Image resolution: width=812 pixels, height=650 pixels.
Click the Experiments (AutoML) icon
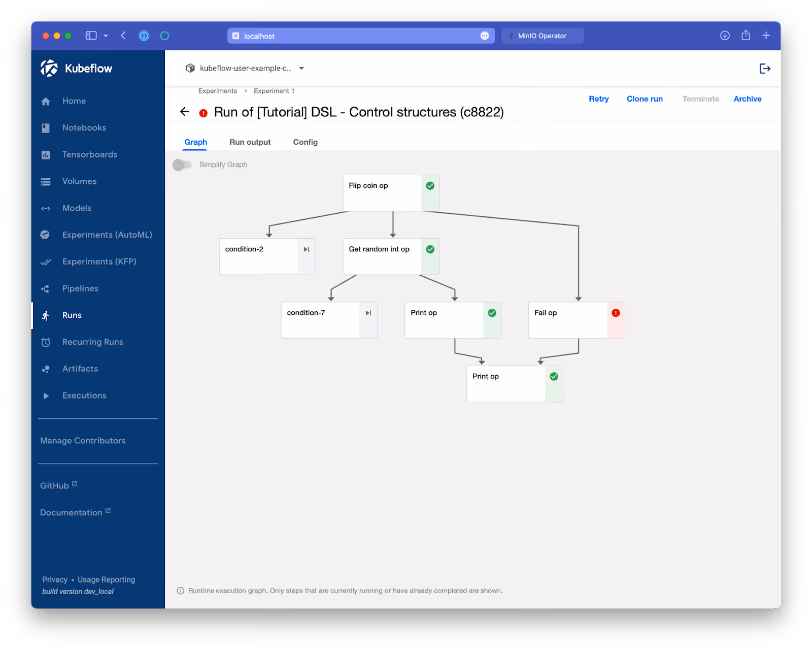pos(45,235)
